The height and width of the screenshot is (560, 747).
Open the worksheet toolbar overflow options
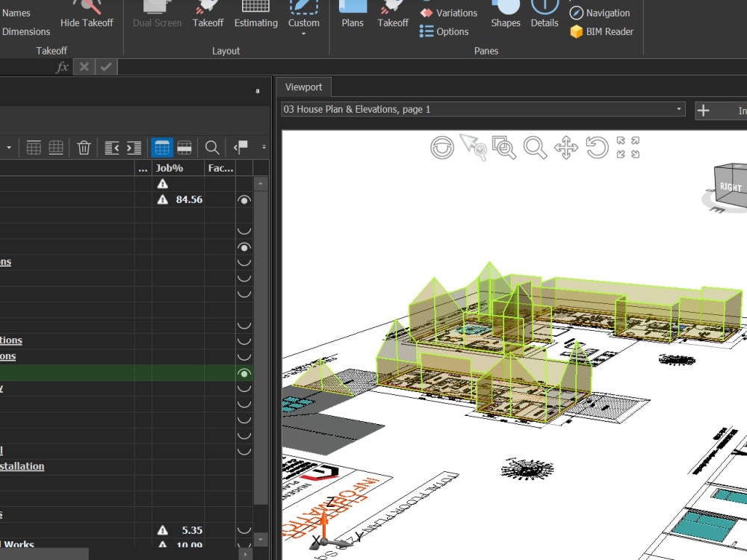coord(264,147)
